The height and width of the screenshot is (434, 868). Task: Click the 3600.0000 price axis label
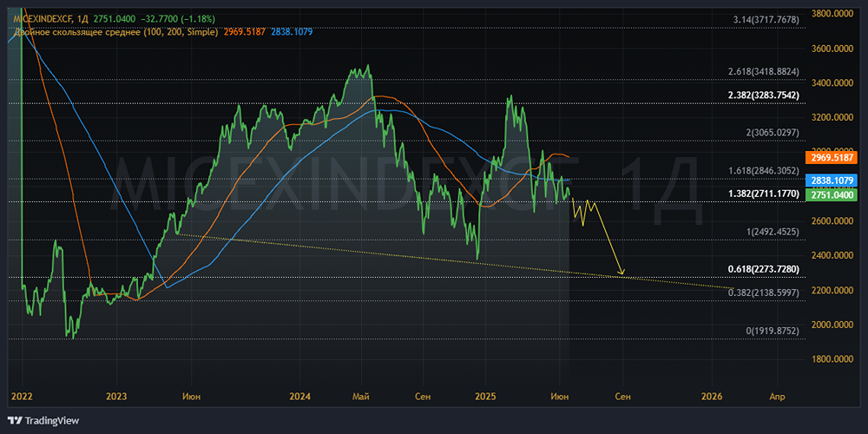[832, 48]
